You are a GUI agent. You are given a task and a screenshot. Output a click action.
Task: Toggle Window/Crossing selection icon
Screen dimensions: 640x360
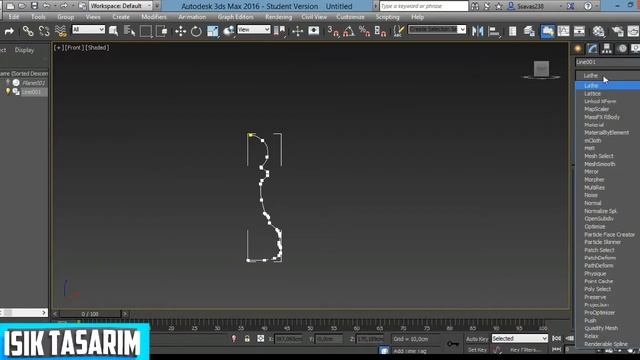tap(162, 31)
